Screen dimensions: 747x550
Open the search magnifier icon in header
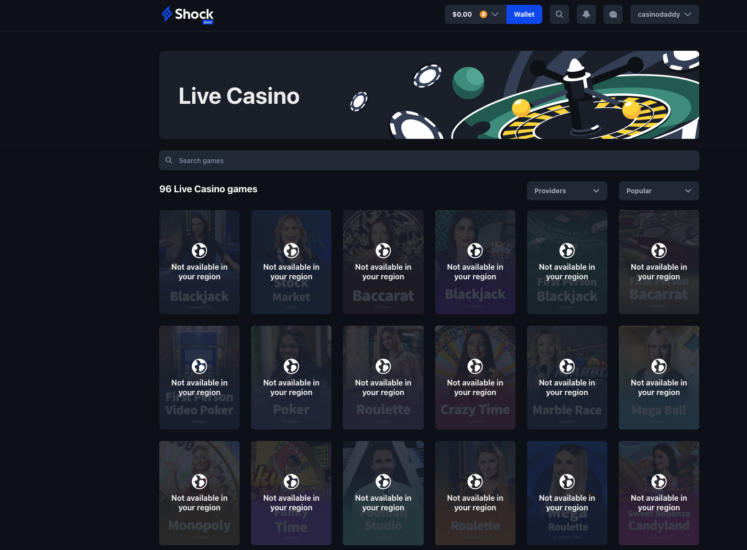pos(559,14)
